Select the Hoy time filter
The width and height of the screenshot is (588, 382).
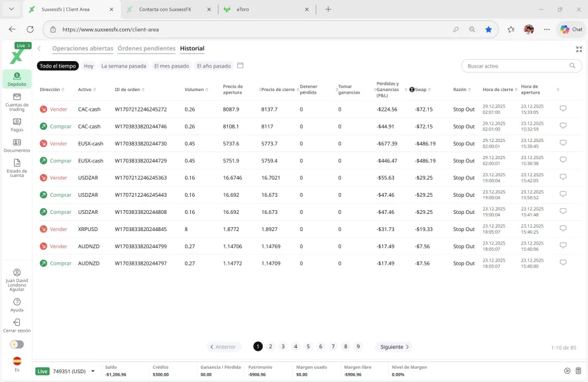coord(88,66)
